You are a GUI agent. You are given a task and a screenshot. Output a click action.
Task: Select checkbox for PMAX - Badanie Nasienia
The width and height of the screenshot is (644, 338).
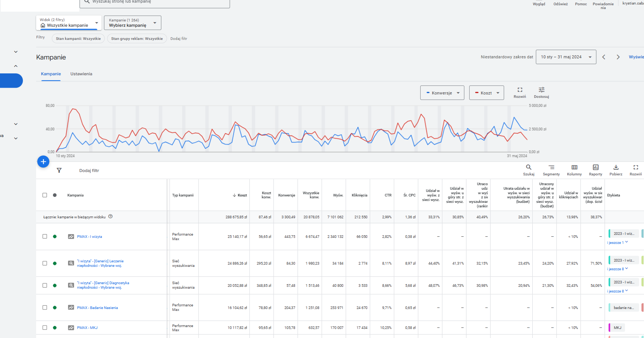(x=45, y=308)
